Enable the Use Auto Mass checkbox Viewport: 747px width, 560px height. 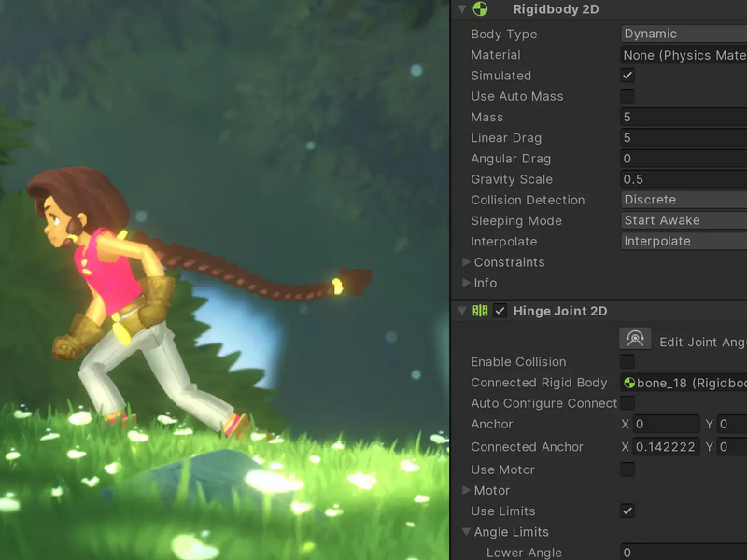627,96
